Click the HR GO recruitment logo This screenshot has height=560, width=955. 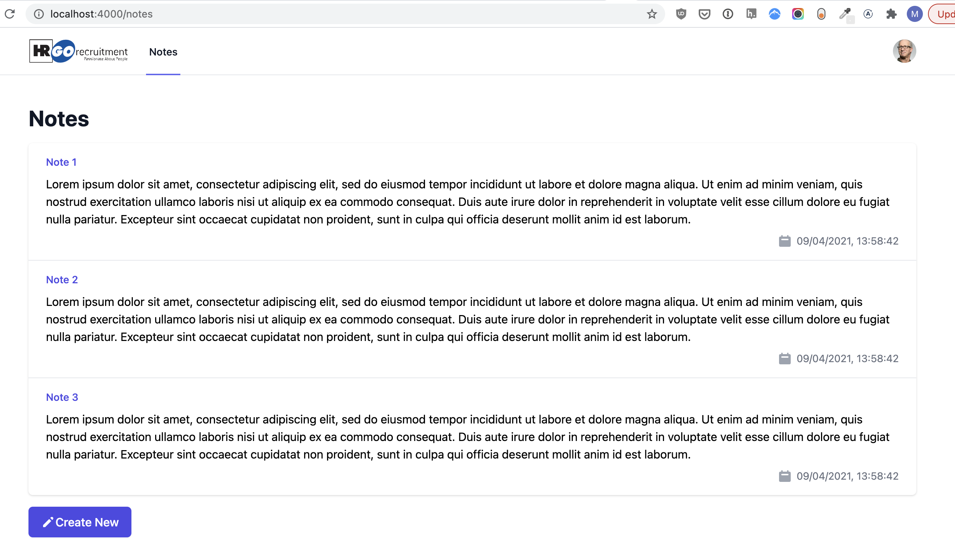[78, 51]
